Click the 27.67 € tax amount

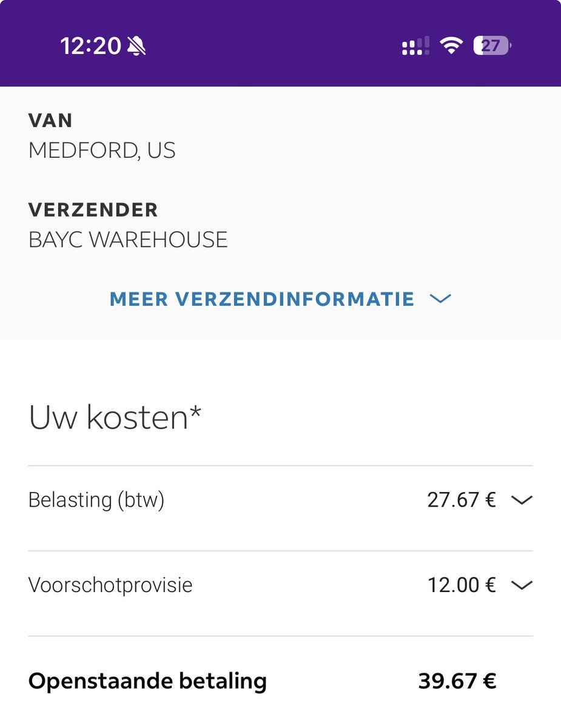tap(462, 500)
